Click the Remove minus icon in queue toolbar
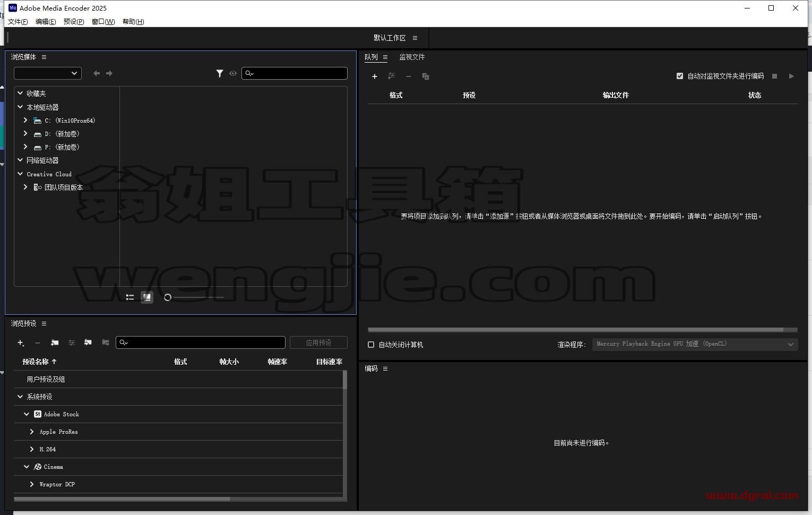The image size is (812, 515). point(409,76)
